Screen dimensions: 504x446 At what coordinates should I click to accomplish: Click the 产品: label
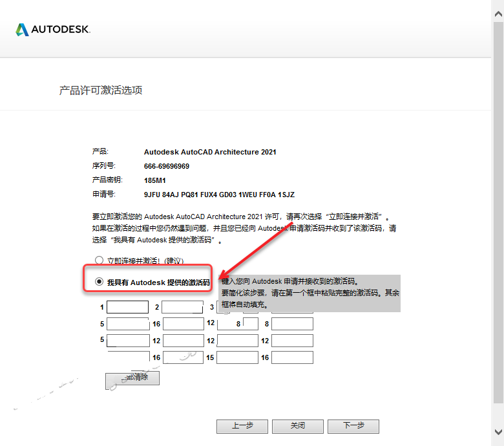click(100, 151)
